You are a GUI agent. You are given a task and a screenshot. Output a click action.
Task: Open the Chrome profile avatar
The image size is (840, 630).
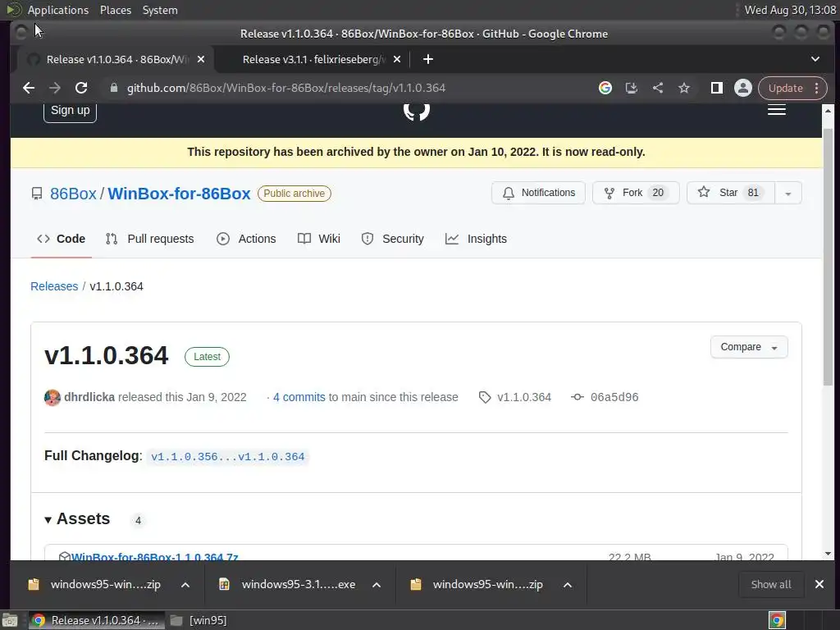coord(743,88)
